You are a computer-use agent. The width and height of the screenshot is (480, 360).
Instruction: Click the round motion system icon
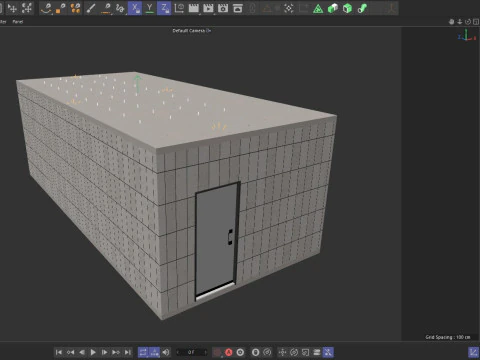[x=256, y=352]
